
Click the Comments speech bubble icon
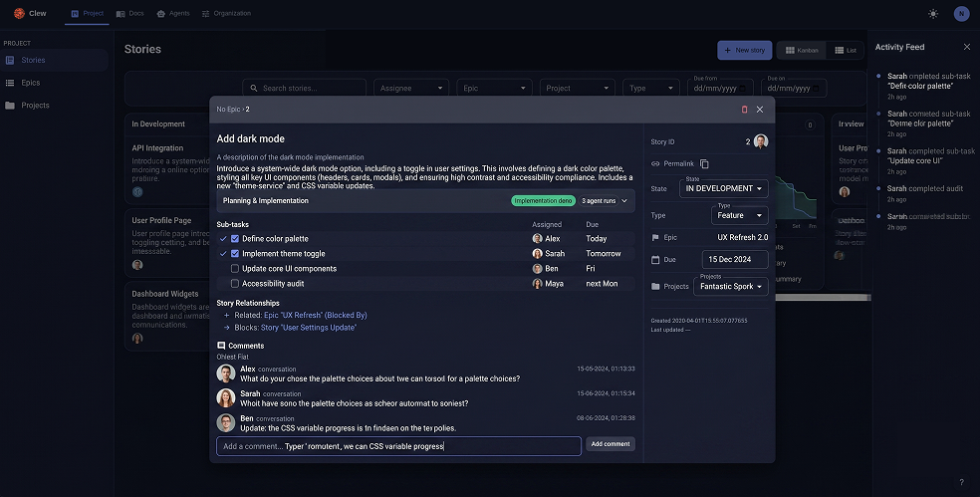tap(221, 346)
